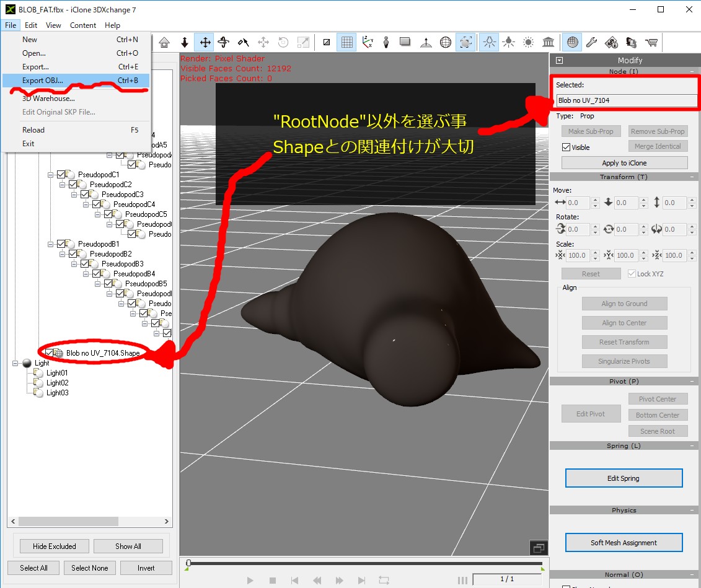Increase Move X value with stepper
This screenshot has height=588, width=701.
pyautogui.click(x=595, y=200)
